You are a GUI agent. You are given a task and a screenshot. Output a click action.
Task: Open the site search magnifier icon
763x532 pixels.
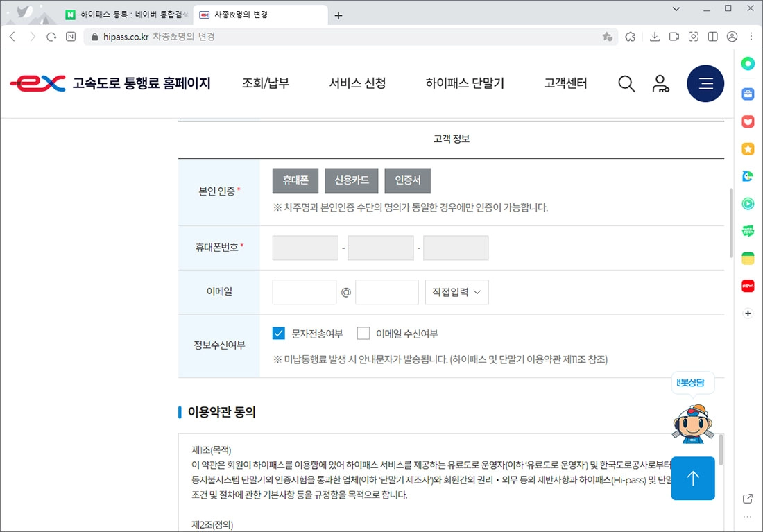[626, 83]
